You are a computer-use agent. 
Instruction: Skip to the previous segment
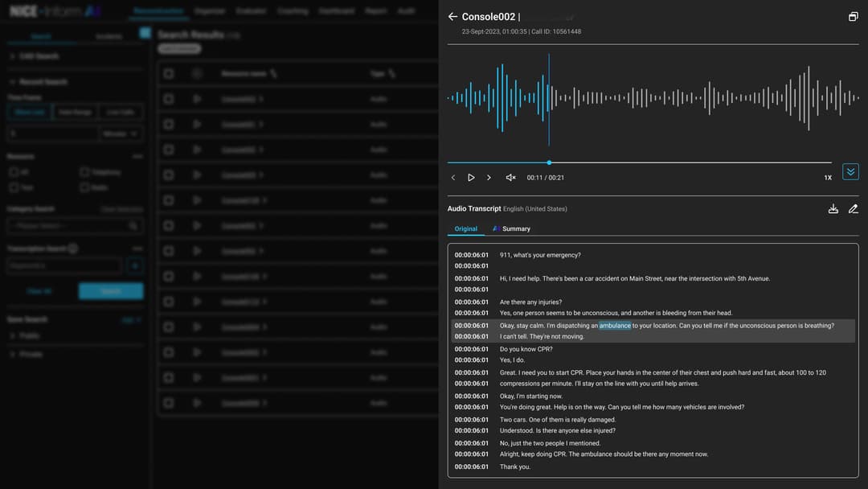[x=453, y=178]
